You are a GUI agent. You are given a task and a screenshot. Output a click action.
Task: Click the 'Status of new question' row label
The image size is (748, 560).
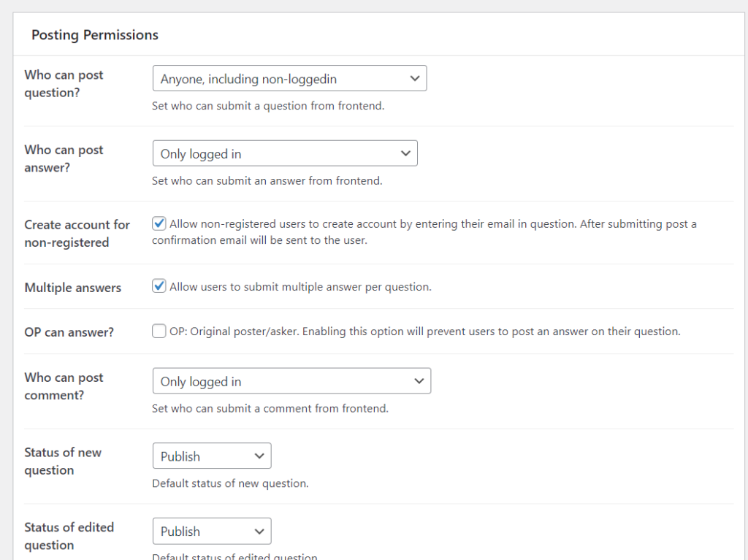tap(63, 461)
